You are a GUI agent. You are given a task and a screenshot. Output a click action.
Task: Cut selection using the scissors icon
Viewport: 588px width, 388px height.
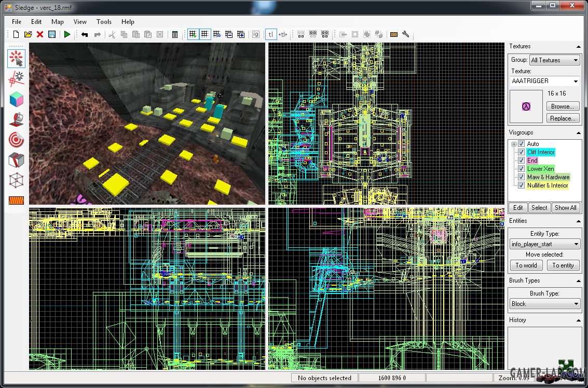(112, 34)
